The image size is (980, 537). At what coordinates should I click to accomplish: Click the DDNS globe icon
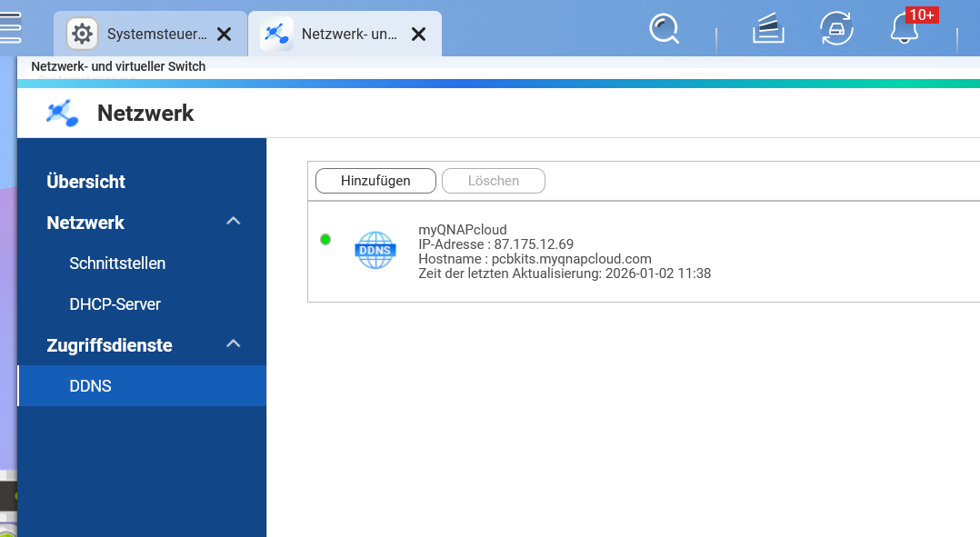click(375, 249)
